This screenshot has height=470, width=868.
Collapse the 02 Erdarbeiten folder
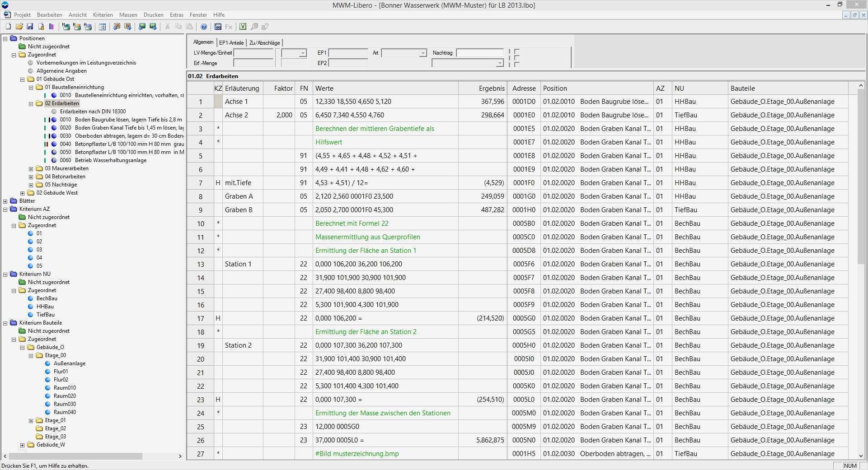click(x=31, y=103)
